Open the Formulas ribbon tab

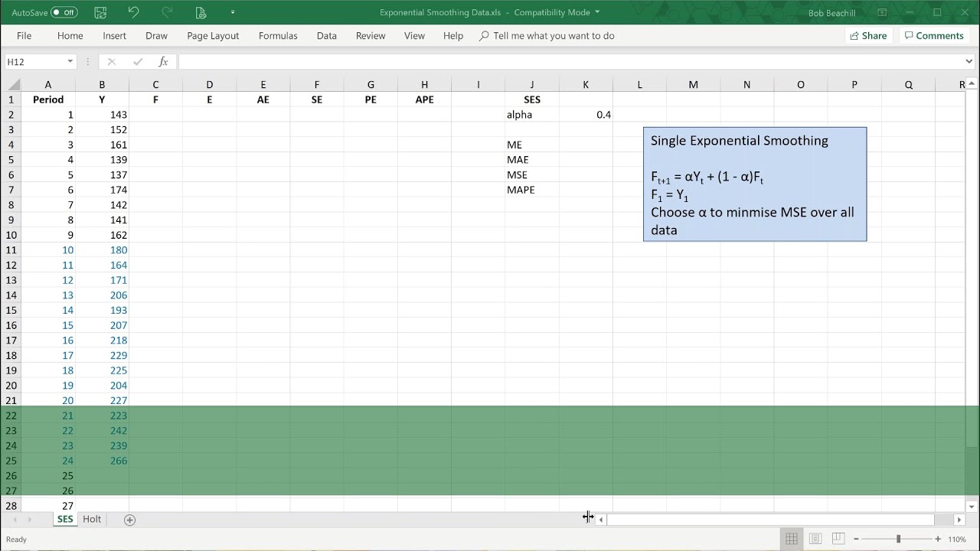coord(278,36)
